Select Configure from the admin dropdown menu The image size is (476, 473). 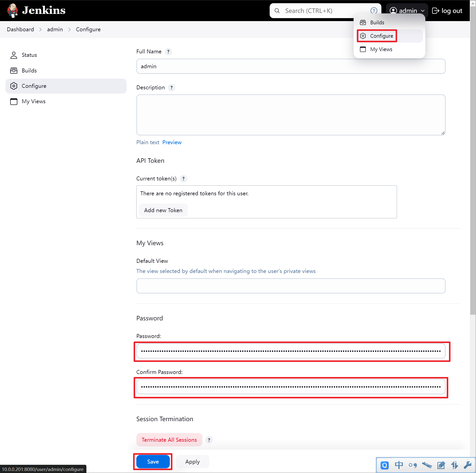389,36
